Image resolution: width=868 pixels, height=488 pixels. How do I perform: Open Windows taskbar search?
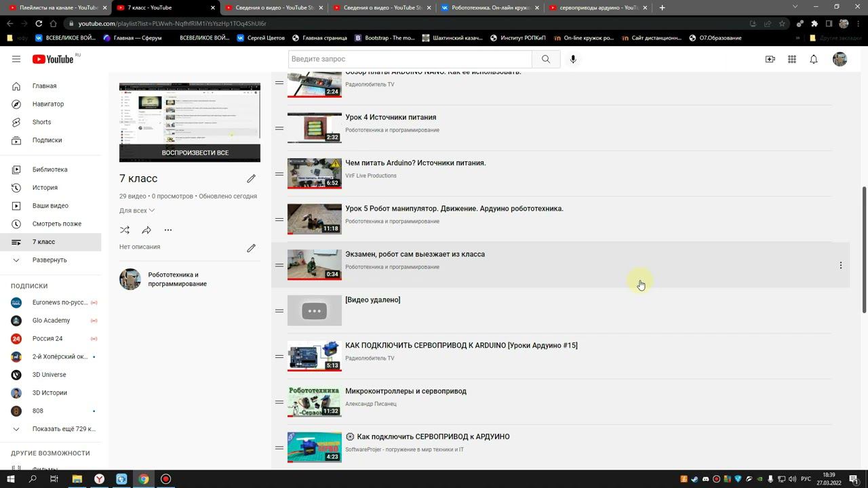click(33, 479)
